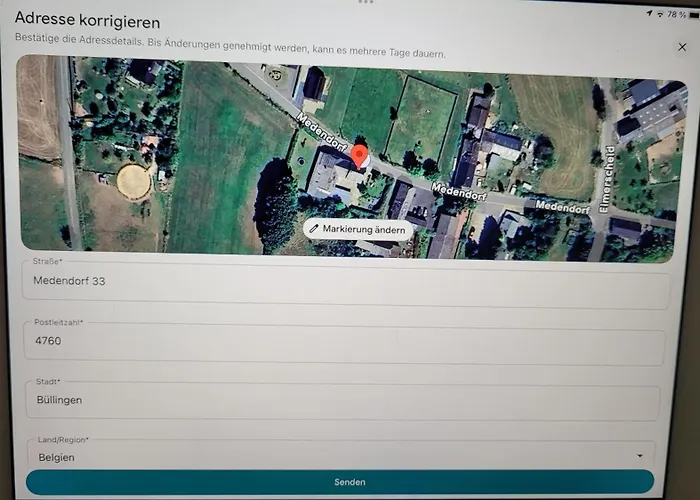
Task: Click the round sand arena on the map
Action: (134, 181)
